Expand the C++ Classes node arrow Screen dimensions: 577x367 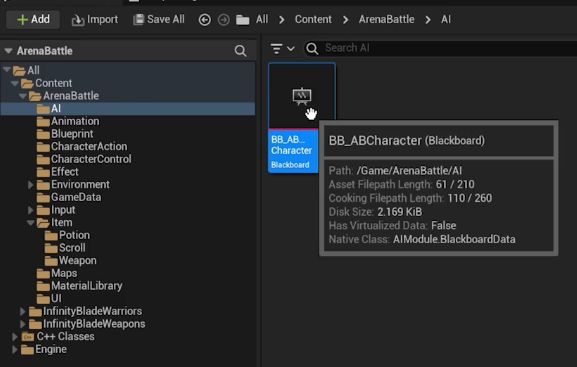coord(14,336)
